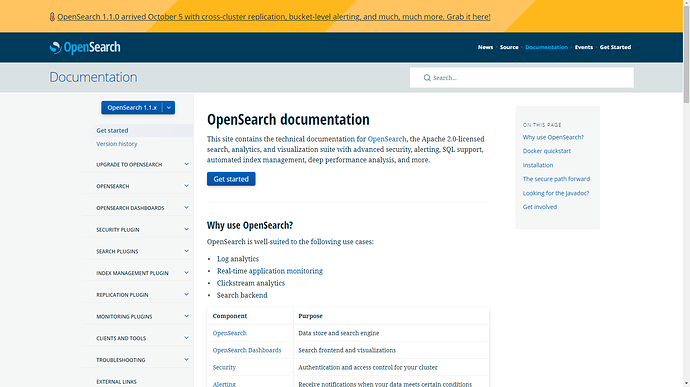
Task: Click 'Clickstream analytics' bullet text
Action: click(x=251, y=283)
